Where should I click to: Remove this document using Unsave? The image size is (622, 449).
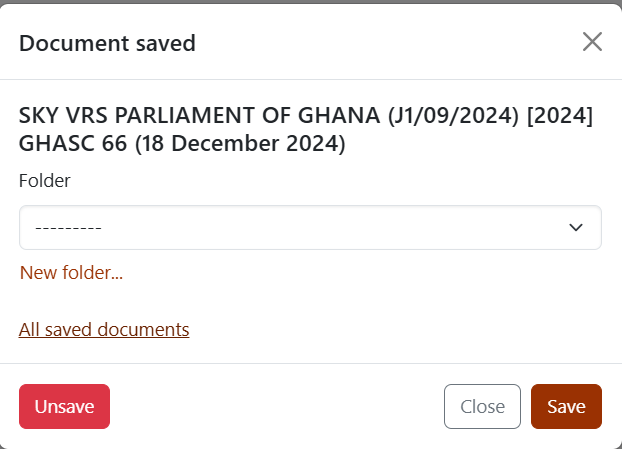tap(64, 406)
